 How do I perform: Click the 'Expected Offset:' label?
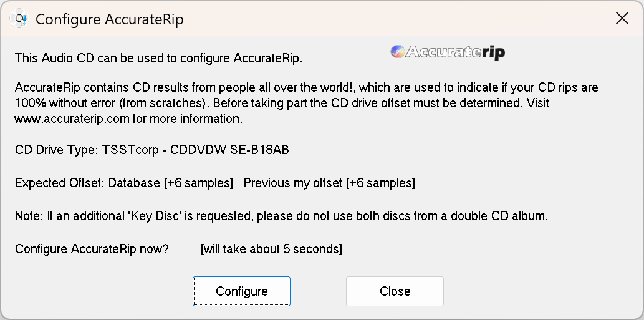pyautogui.click(x=60, y=183)
